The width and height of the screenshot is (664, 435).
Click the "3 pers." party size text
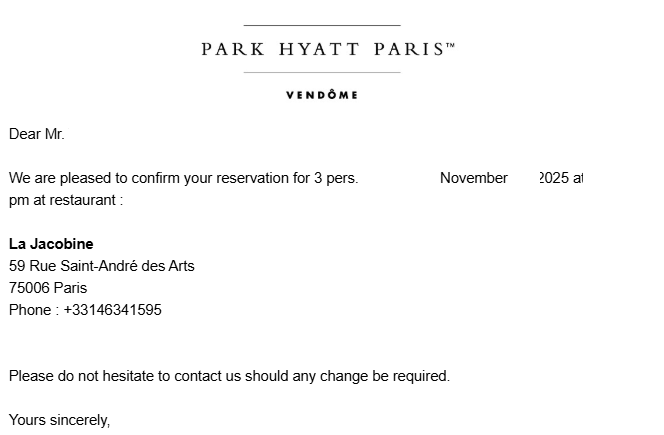[335, 178]
